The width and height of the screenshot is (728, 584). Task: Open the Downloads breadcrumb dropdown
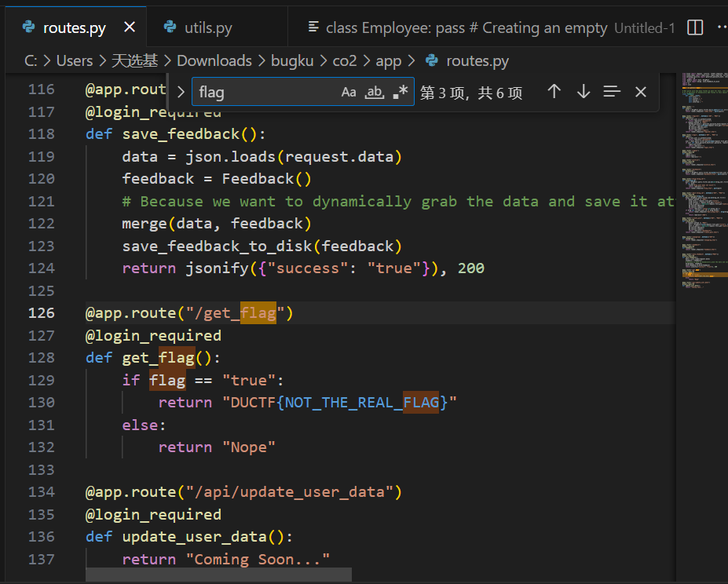pyautogui.click(x=214, y=60)
